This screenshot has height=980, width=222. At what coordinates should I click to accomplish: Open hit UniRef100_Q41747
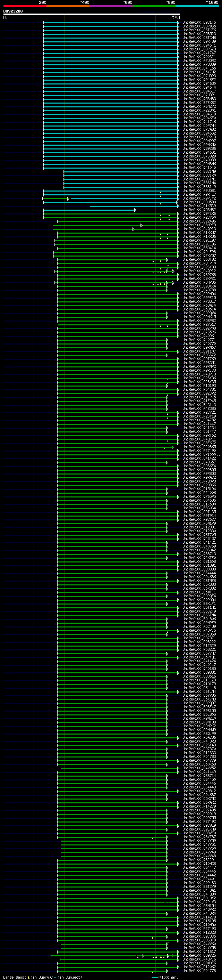[x=199, y=53]
